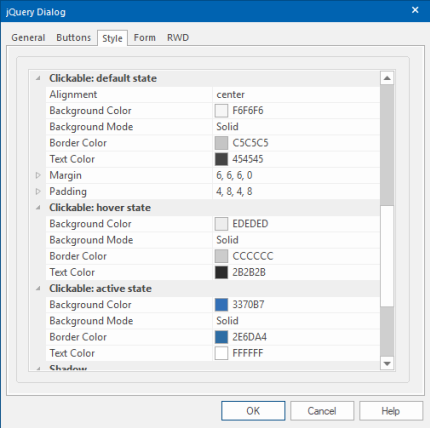Select default state Background Mode Solid value
Viewport: 431px width, 429px height.
227,127
